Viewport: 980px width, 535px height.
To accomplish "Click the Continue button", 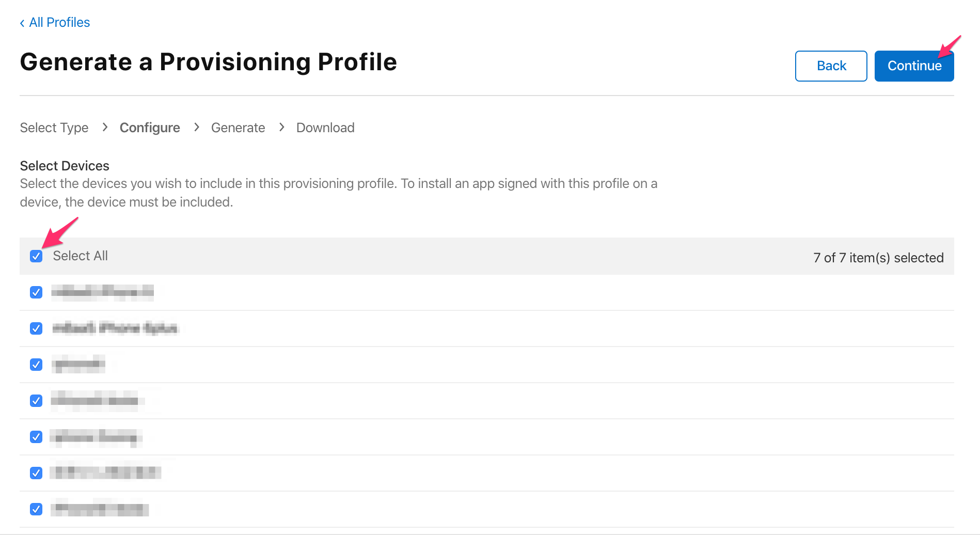I will pyautogui.click(x=914, y=66).
